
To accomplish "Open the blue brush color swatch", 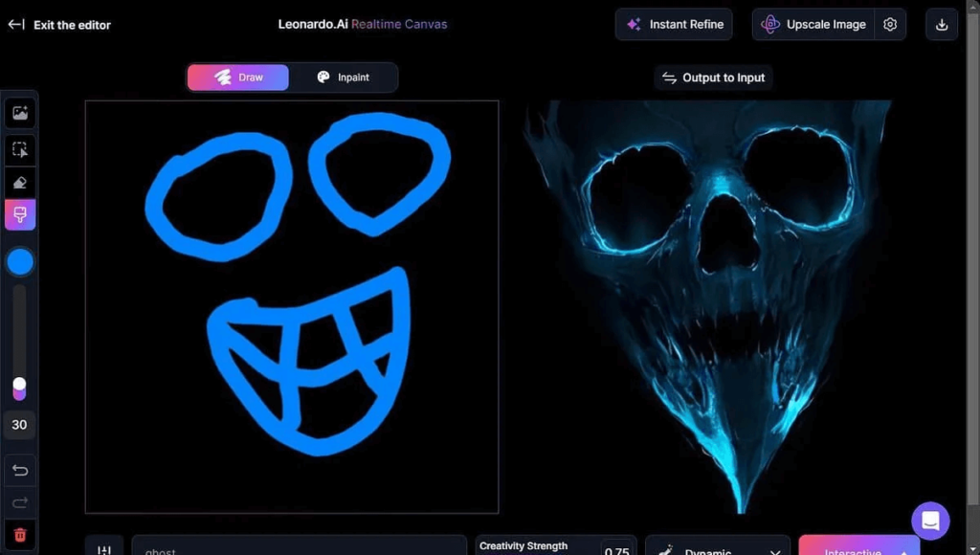I will pos(20,261).
